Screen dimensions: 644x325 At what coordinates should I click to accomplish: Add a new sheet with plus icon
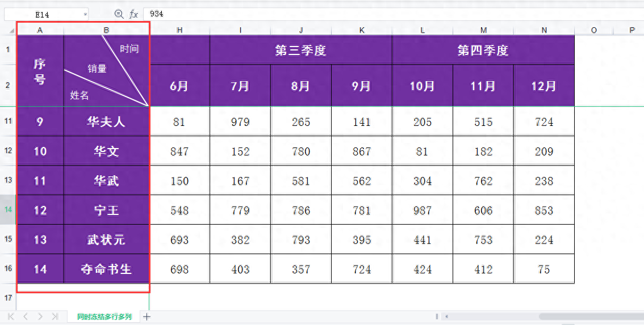pos(147,316)
